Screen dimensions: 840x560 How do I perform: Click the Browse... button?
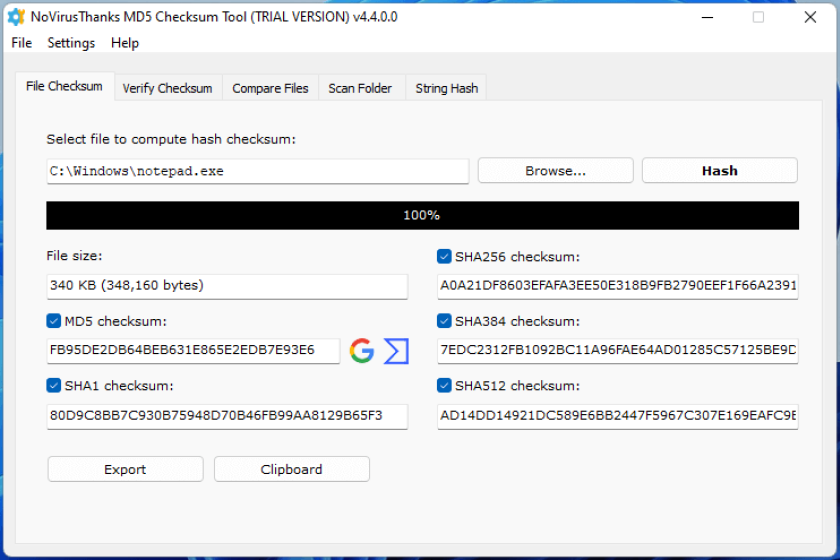tap(556, 170)
